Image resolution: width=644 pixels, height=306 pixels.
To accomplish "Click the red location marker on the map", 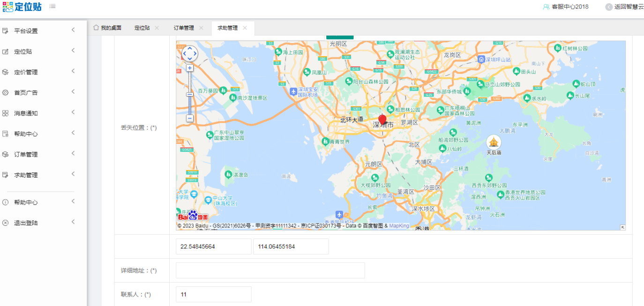I will [382, 119].
